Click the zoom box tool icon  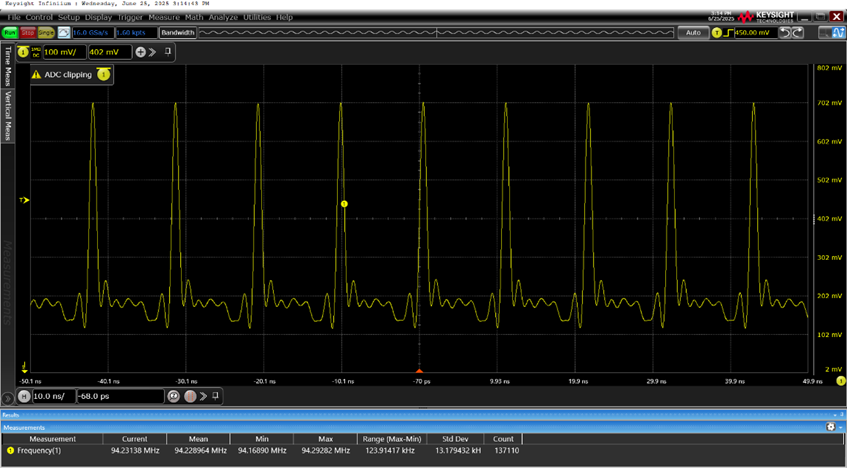(x=825, y=33)
